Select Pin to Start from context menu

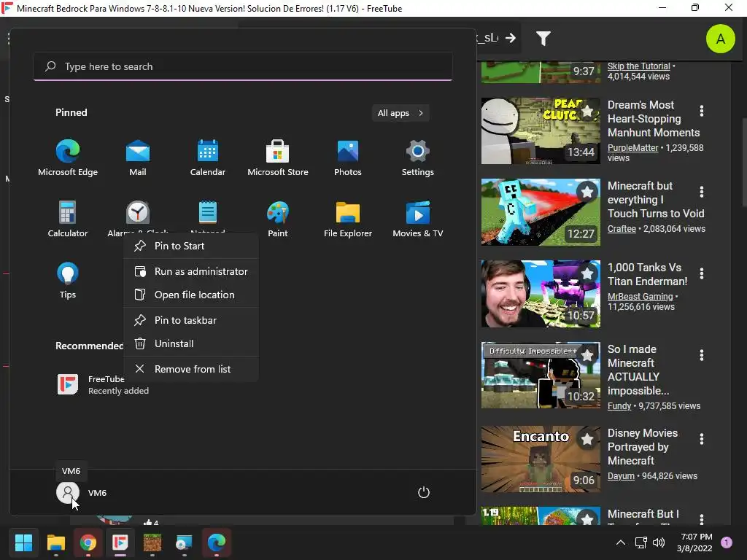coord(191,246)
